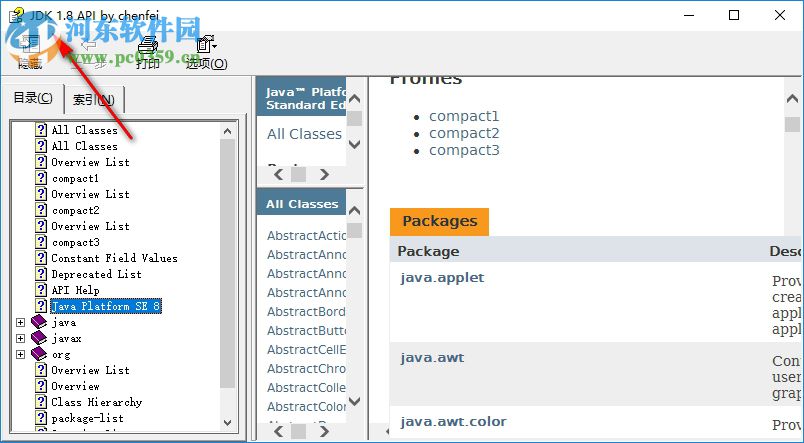Click the page icon beside Constant Field Values
The width and height of the screenshot is (804, 443).
coord(41,257)
